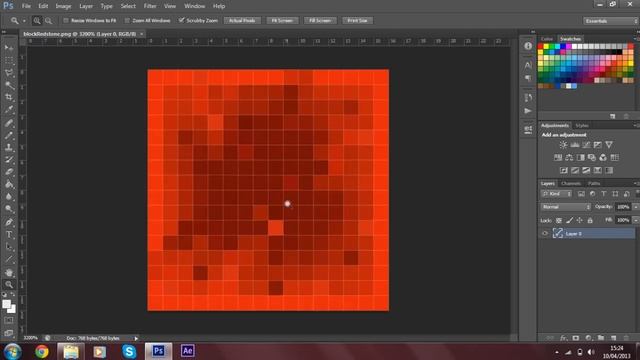
Task: Select the Path Selection tool
Action: (9, 247)
